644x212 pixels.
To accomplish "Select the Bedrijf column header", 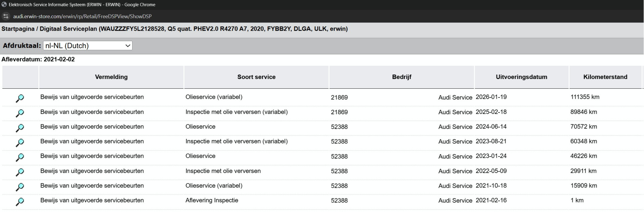I will 401,77.
